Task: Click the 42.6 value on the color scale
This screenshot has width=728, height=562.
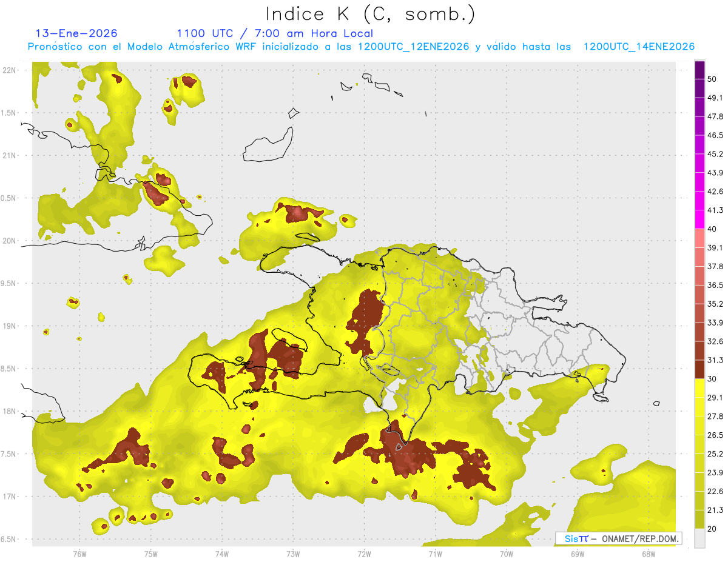Action: click(715, 192)
